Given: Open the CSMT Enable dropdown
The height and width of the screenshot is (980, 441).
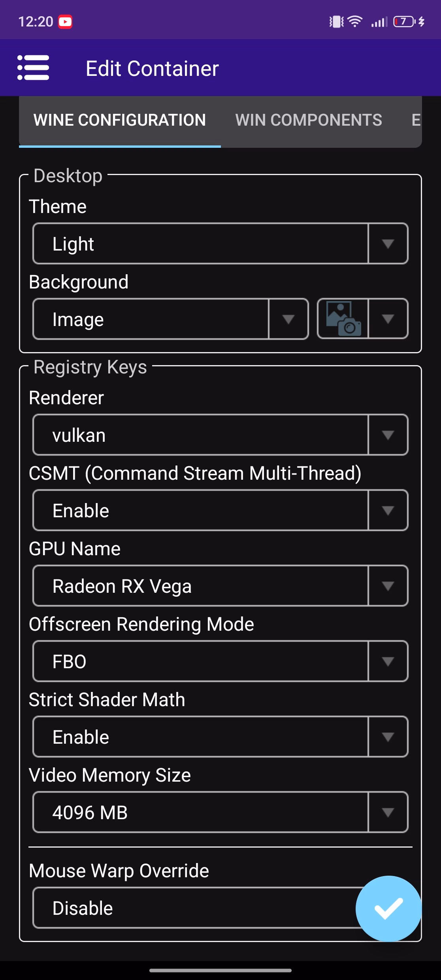Looking at the screenshot, I should (220, 510).
